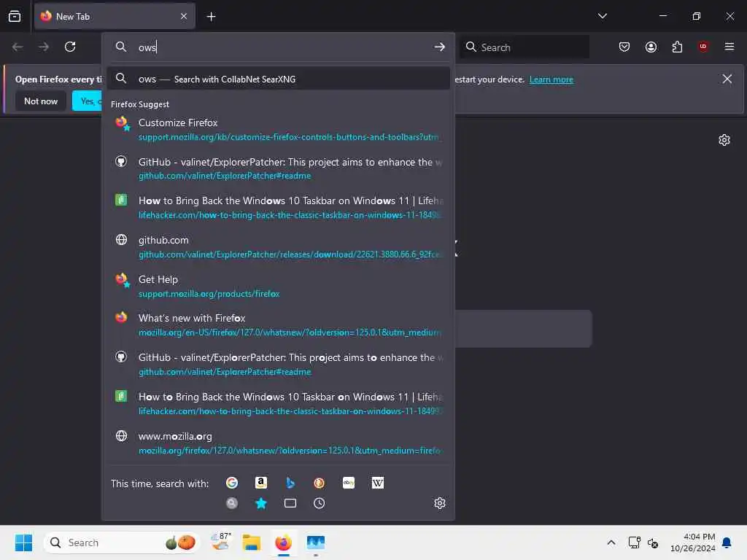Open What's new with Firefox suggestion
The image size is (747, 560).
[279, 324]
